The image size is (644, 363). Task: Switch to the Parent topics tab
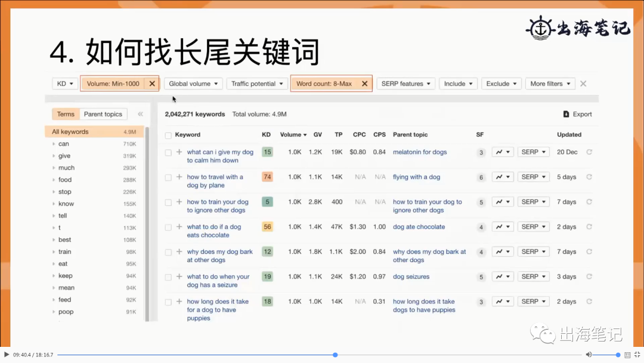coord(103,114)
